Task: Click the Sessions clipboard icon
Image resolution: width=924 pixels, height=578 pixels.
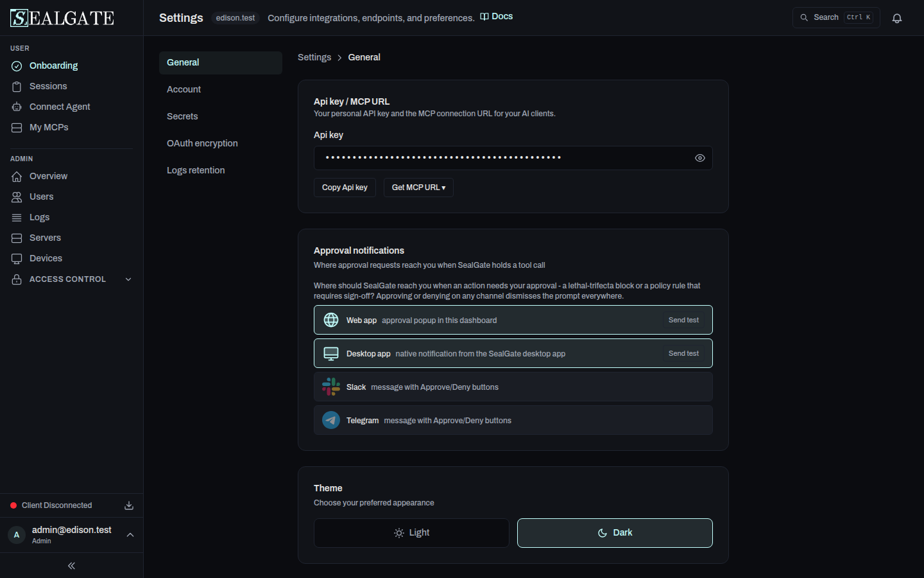Action: click(x=17, y=87)
